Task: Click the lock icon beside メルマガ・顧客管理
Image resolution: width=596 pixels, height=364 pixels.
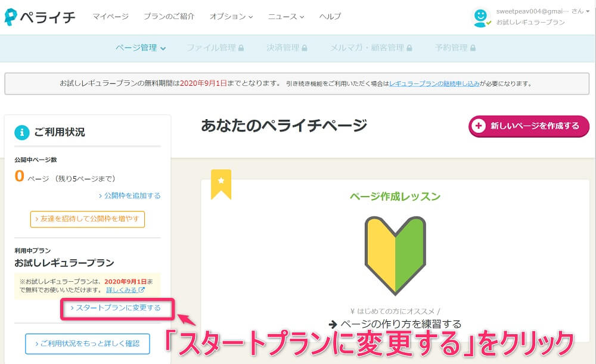Action: coord(409,48)
